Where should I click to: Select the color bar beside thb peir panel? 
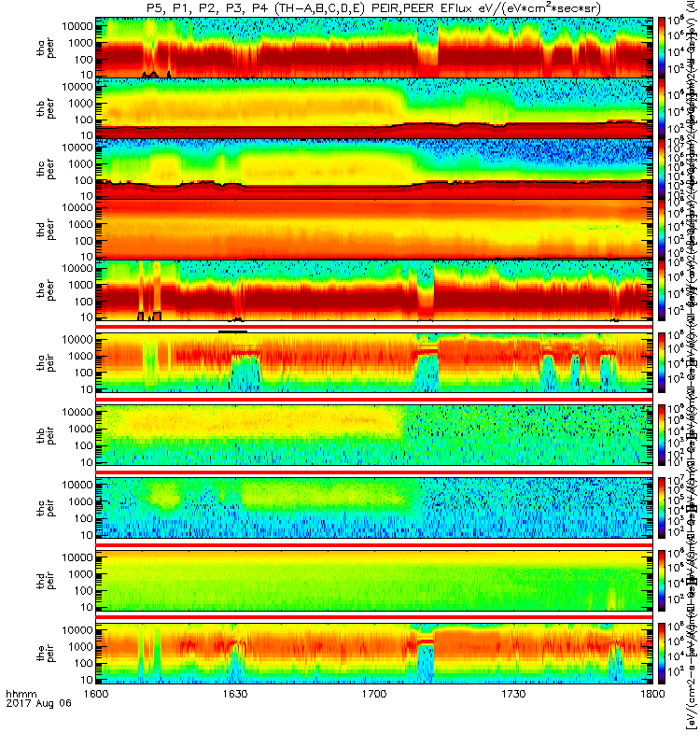(662, 435)
